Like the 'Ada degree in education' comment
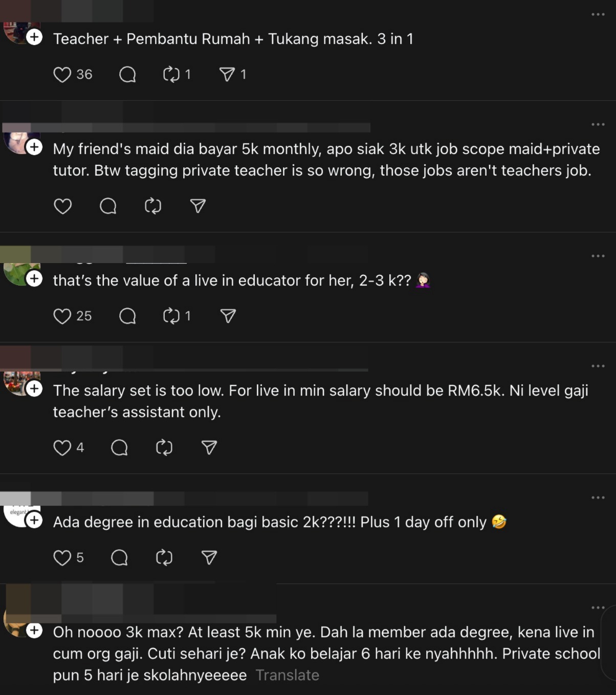The width and height of the screenshot is (616, 695). [62, 558]
